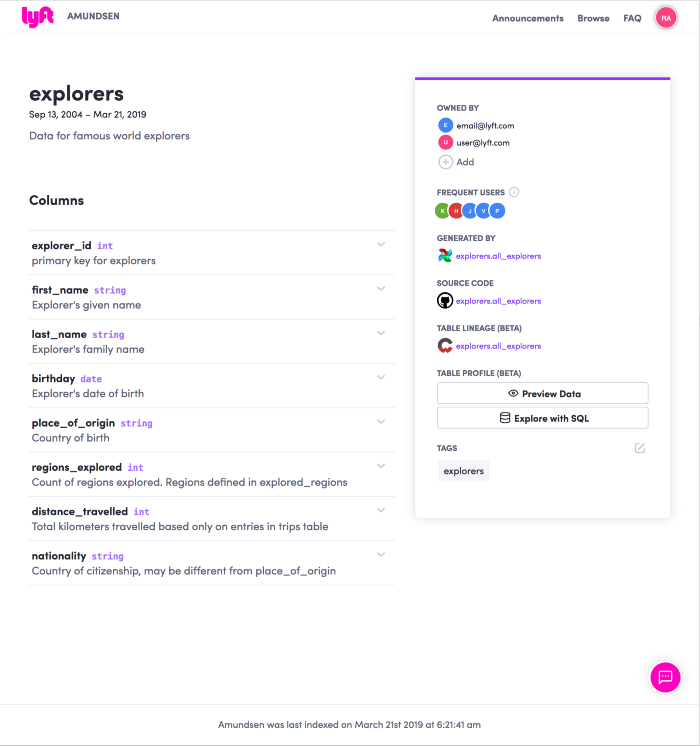
Task: Select frequent user avatar K
Action: coord(441,211)
